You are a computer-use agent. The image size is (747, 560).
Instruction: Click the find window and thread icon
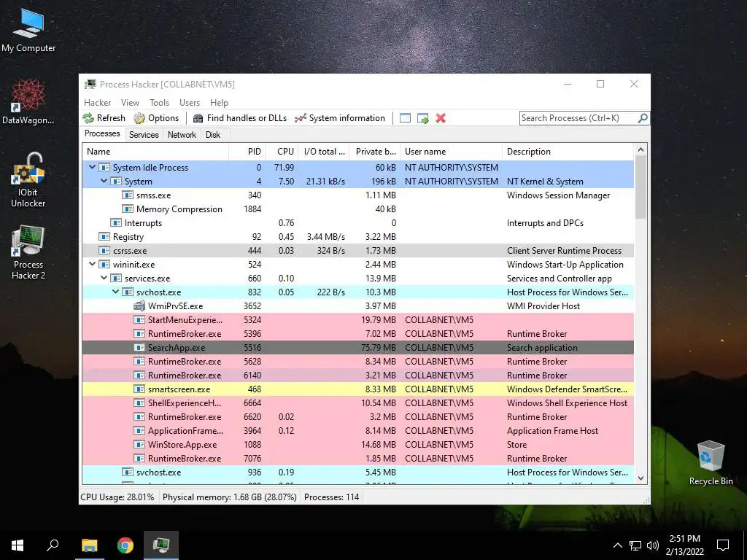point(422,118)
